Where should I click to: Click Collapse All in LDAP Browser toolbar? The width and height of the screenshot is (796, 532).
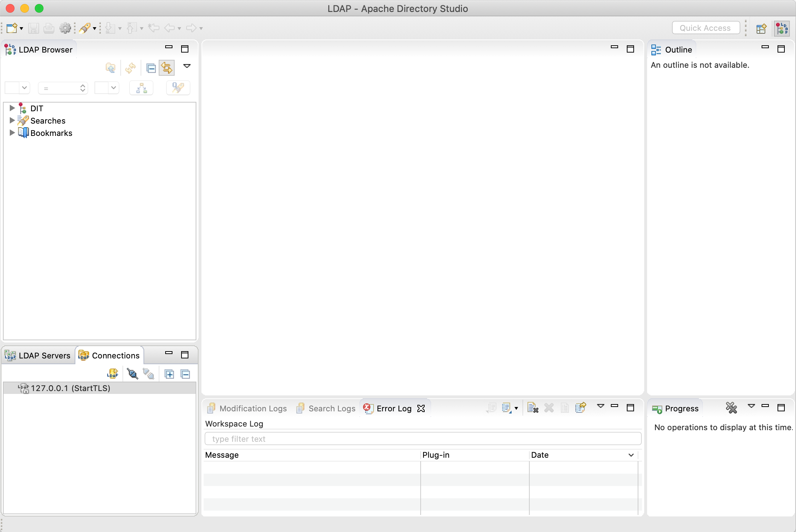[x=151, y=68]
